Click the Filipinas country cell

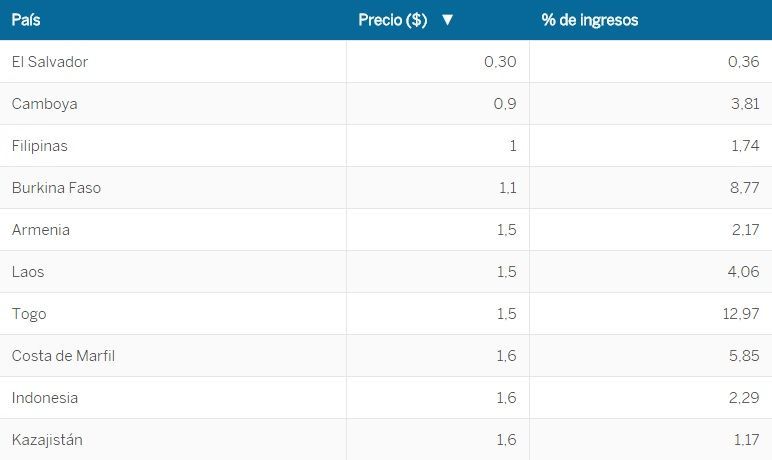click(40, 146)
